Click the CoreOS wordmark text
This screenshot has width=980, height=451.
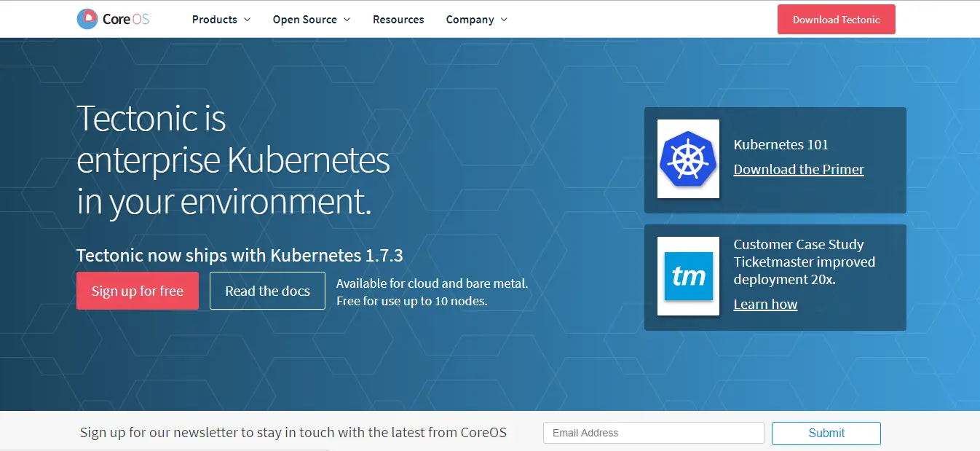[x=126, y=20]
